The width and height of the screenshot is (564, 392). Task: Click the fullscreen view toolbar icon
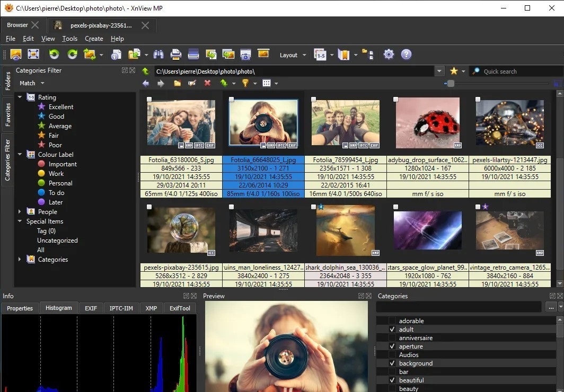(33, 55)
